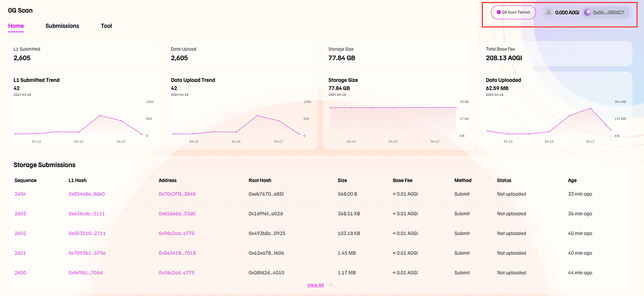Click the 0G Scan logo title
Image resolution: width=644 pixels, height=296 pixels.
(x=20, y=10)
